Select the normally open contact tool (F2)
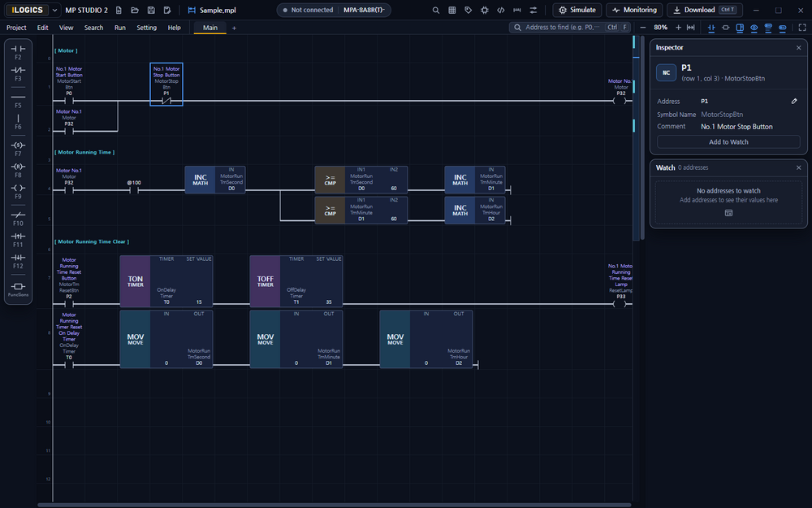Screen dimensions: 812x508 [18, 52]
